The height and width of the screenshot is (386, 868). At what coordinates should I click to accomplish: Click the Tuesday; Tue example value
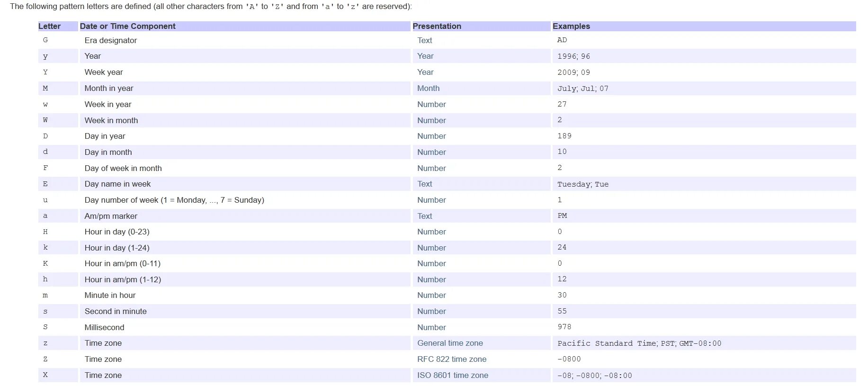(583, 184)
